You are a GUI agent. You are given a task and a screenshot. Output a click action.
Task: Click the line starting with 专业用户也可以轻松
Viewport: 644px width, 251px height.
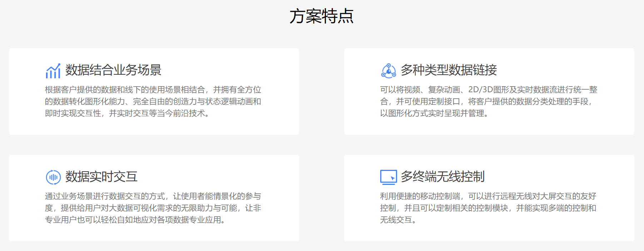pyautogui.click(x=135, y=220)
